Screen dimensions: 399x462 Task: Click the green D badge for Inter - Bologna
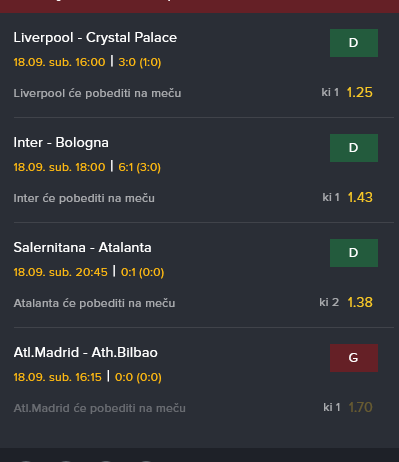coord(354,148)
